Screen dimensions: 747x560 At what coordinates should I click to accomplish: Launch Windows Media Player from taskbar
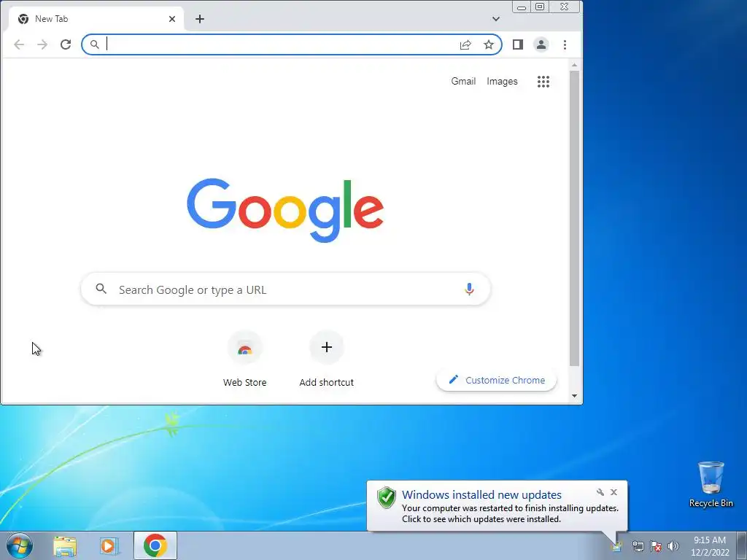coord(109,545)
